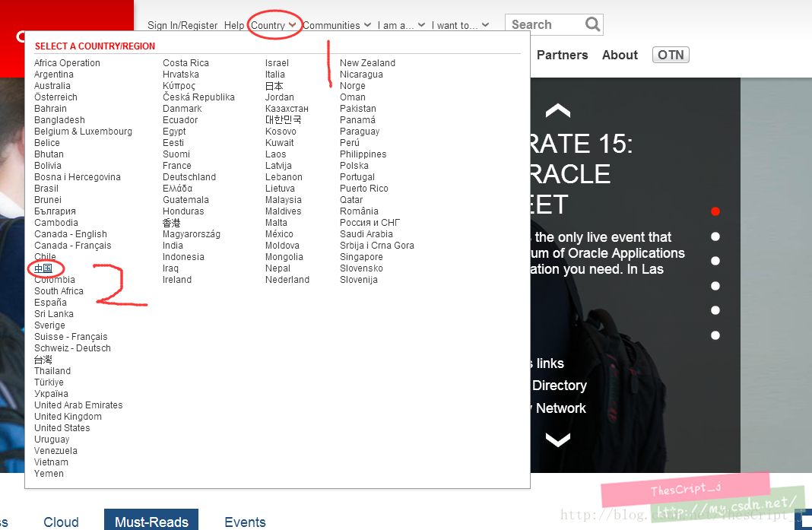Screen dimensions: 812x530
Task: Select the fifth carousel dot
Action: [x=715, y=310]
